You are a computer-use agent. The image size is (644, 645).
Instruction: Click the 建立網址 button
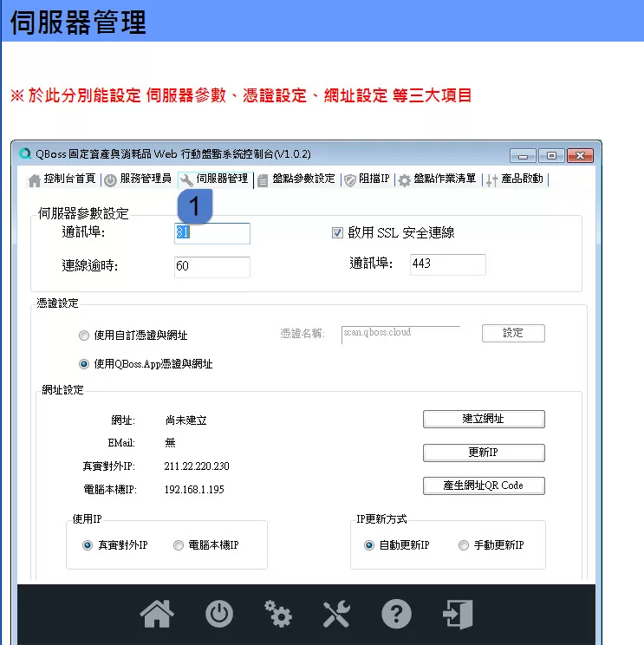tap(484, 419)
